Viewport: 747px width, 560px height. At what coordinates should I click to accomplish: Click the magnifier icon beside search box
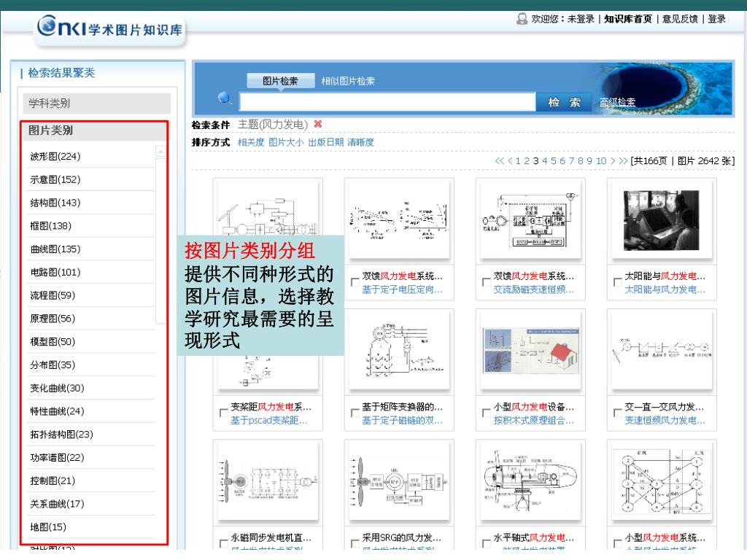click(225, 98)
